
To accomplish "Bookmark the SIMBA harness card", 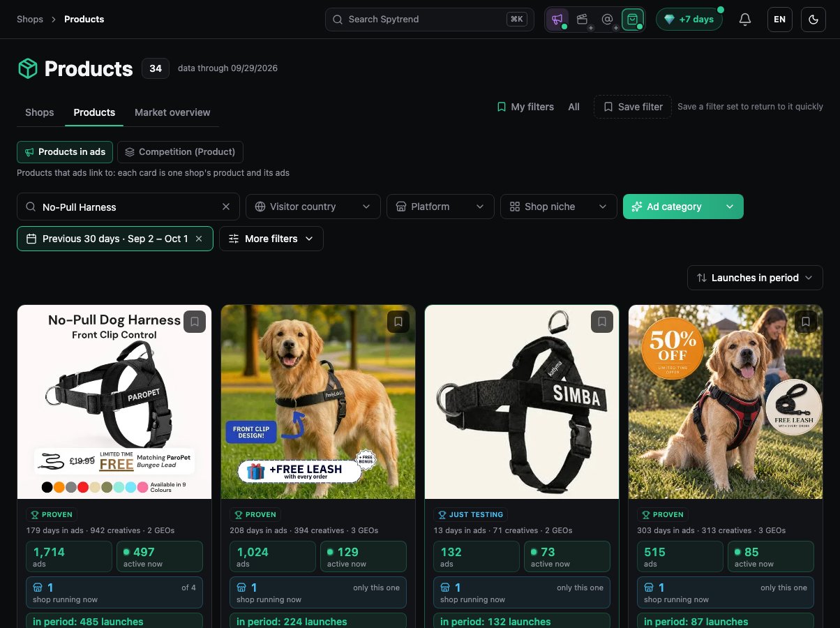I will coord(602,322).
